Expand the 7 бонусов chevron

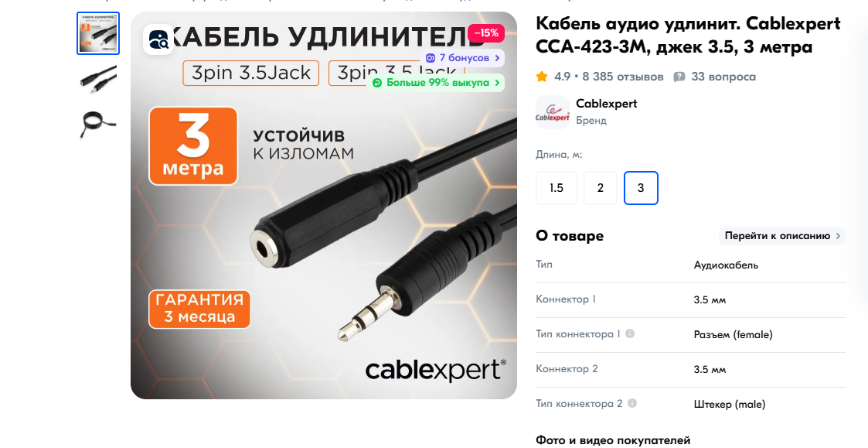tap(497, 58)
